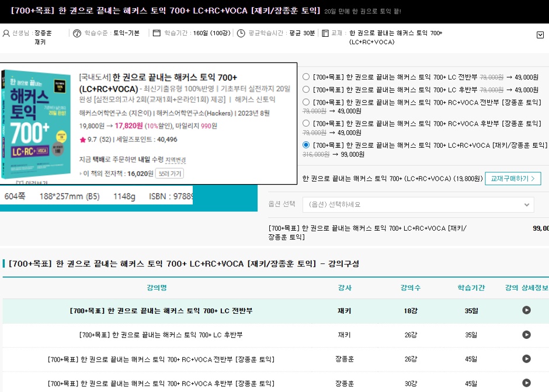
Task: Select the LC 후반부 course option
Action: [306, 89]
